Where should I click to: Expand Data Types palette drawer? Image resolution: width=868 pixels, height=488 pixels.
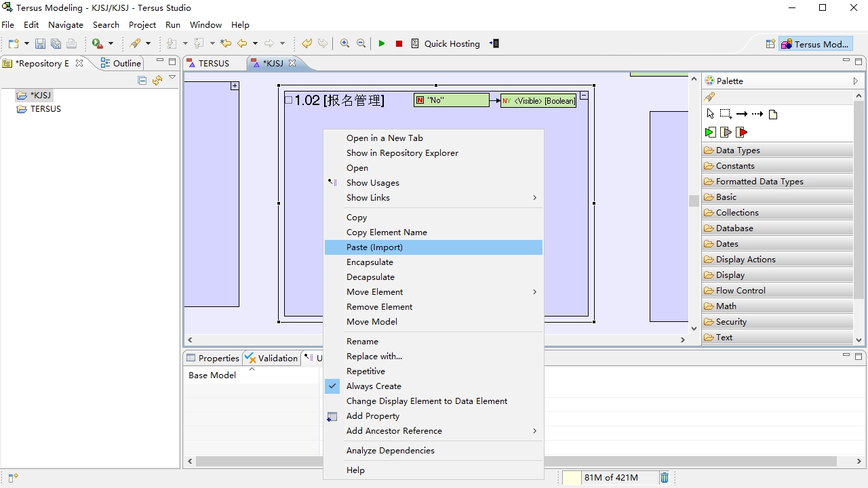click(777, 150)
